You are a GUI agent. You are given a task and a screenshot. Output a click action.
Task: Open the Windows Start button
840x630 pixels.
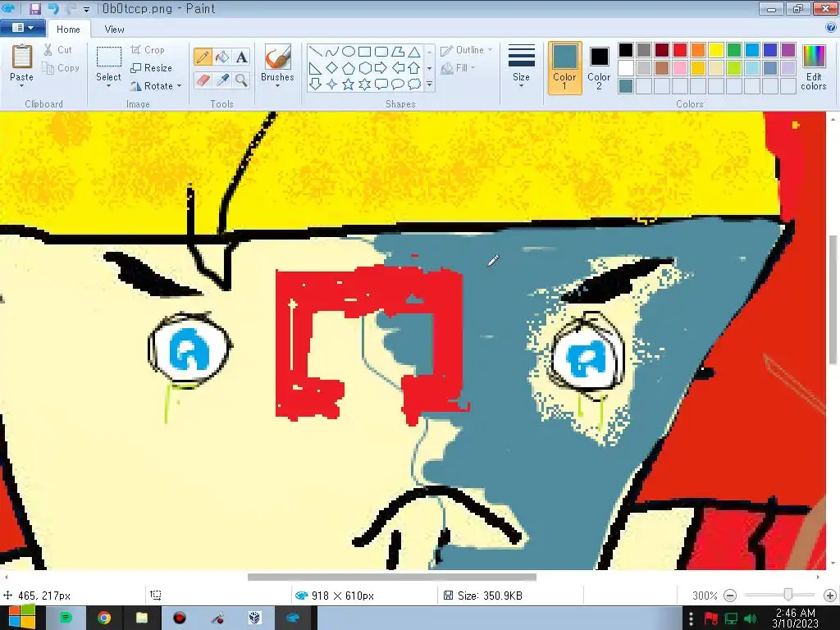click(21, 617)
